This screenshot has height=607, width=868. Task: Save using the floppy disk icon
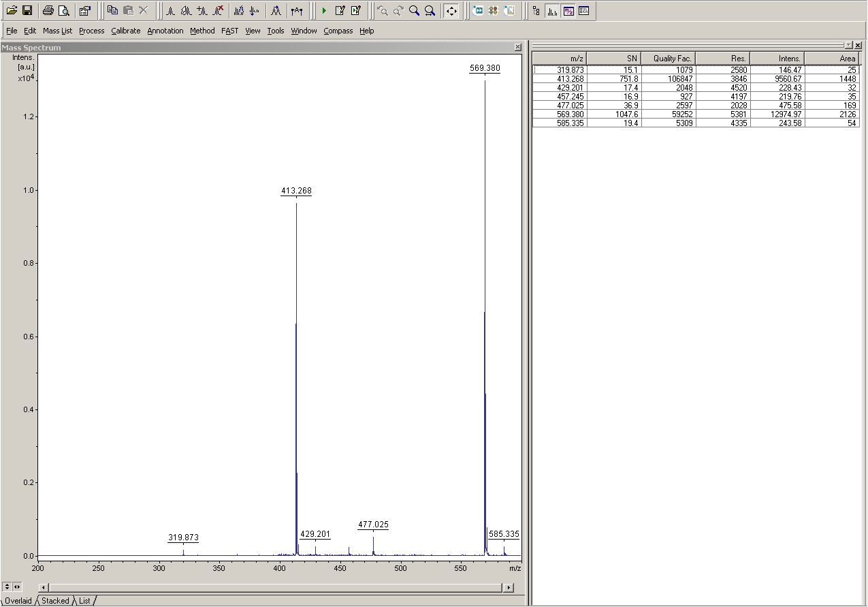coord(27,11)
